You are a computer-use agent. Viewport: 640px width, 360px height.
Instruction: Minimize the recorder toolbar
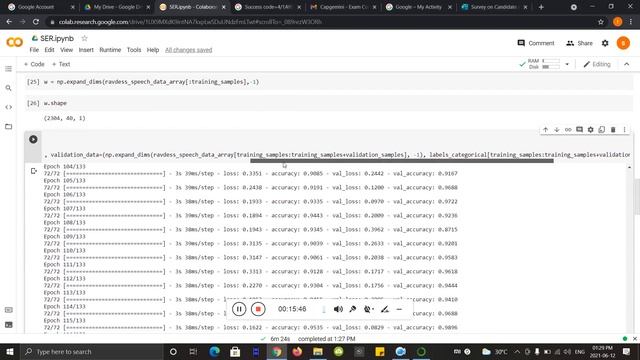click(x=399, y=309)
